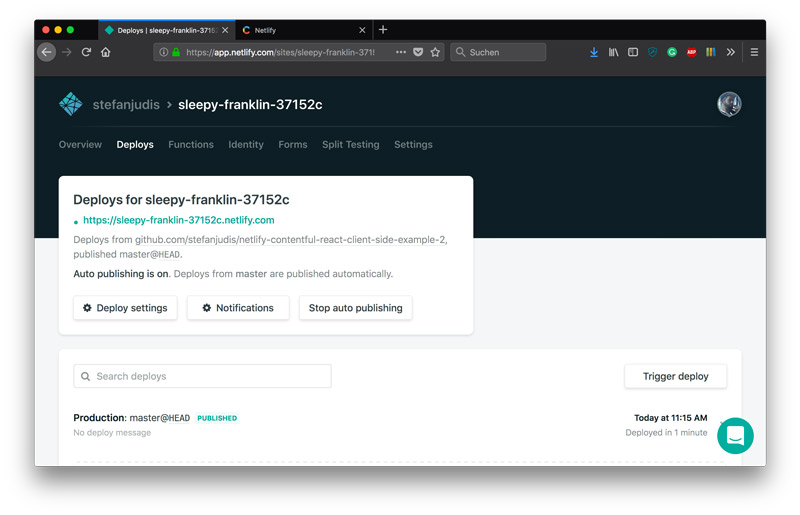
Task: Click the PUBLISHED status badge
Action: (x=217, y=418)
